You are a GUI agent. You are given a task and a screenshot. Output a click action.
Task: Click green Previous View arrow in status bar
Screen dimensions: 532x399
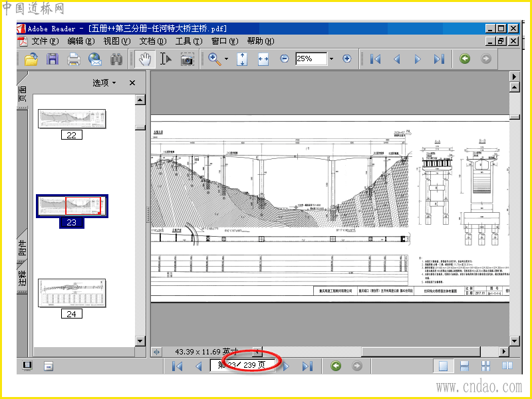pyautogui.click(x=336, y=366)
